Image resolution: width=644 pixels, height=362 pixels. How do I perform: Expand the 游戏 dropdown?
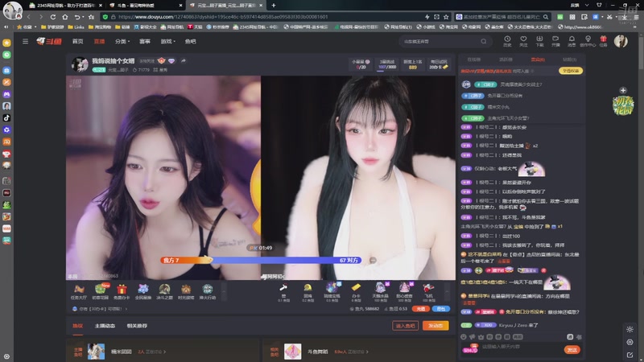click(x=167, y=42)
